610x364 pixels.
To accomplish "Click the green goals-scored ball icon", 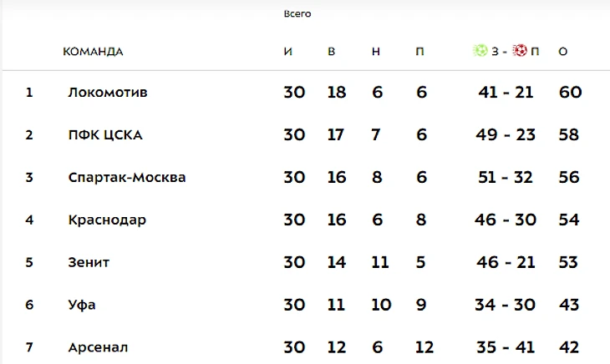I will coord(480,50).
